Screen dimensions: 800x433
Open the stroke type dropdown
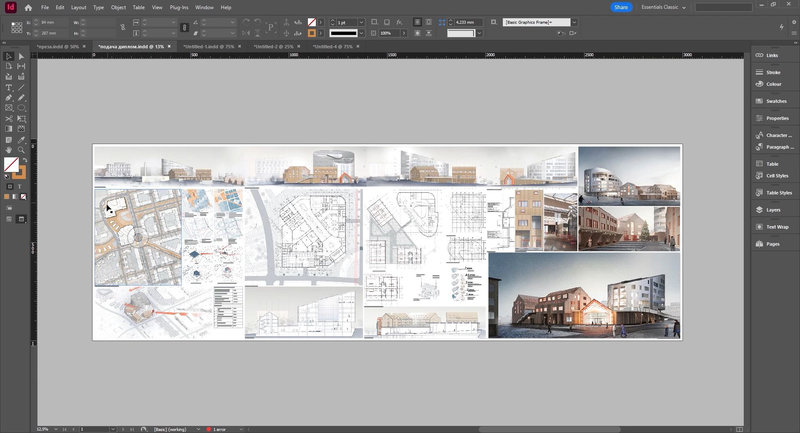coord(361,33)
